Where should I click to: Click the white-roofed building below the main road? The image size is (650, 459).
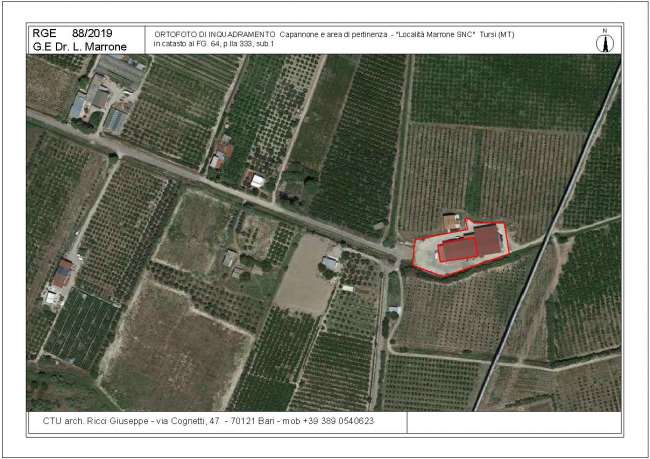click(x=330, y=263)
